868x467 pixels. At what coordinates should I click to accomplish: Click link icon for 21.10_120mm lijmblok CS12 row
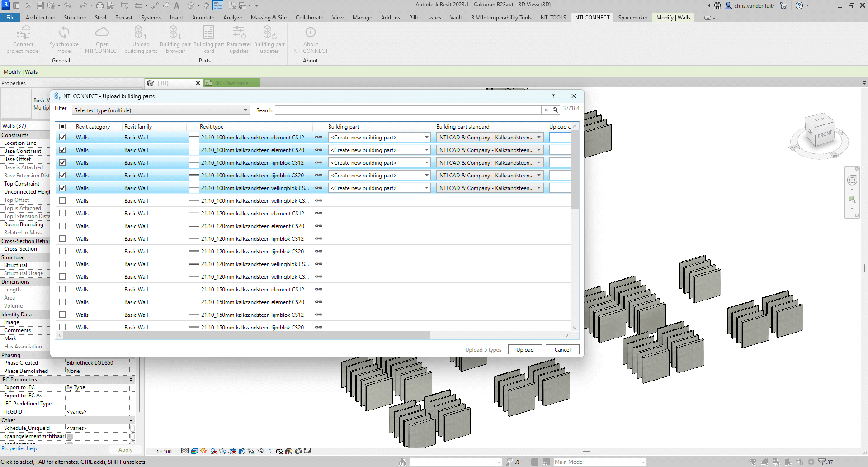(x=319, y=238)
